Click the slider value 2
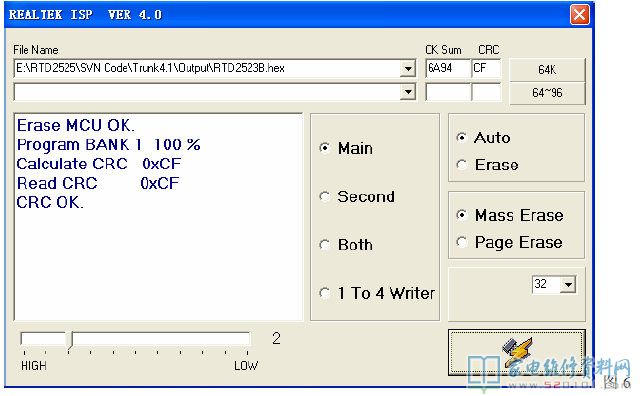Screen dimensions: 640x396 click(276, 338)
